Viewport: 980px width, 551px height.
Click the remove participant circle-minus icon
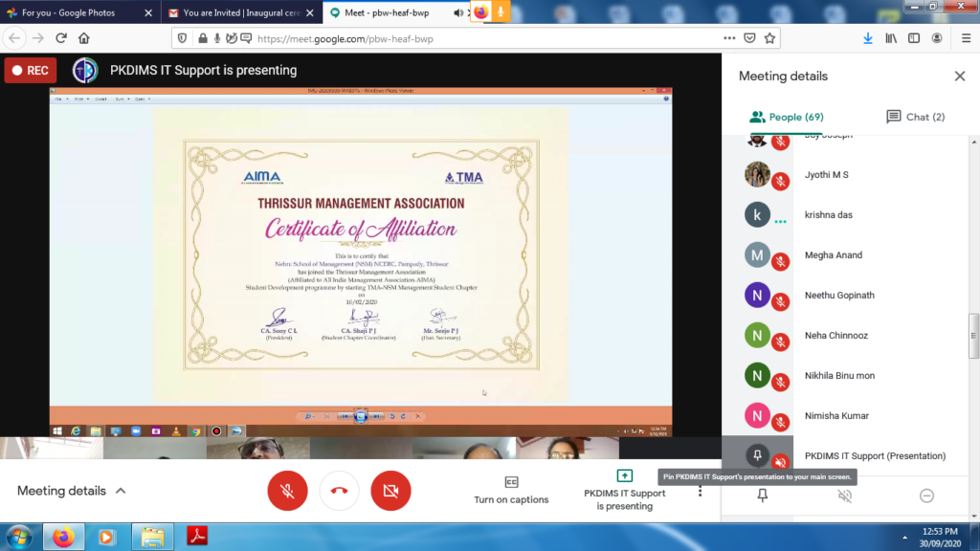[x=926, y=496]
